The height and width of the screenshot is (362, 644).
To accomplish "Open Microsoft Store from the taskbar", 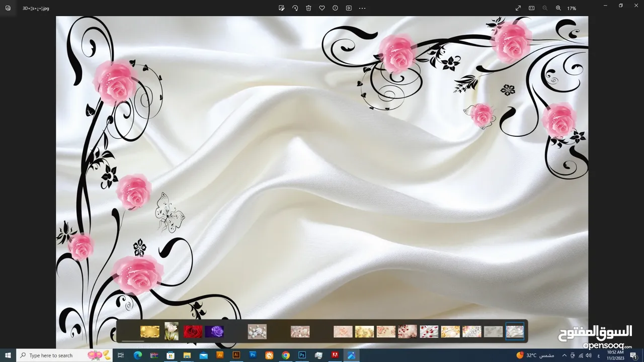I will click(171, 355).
